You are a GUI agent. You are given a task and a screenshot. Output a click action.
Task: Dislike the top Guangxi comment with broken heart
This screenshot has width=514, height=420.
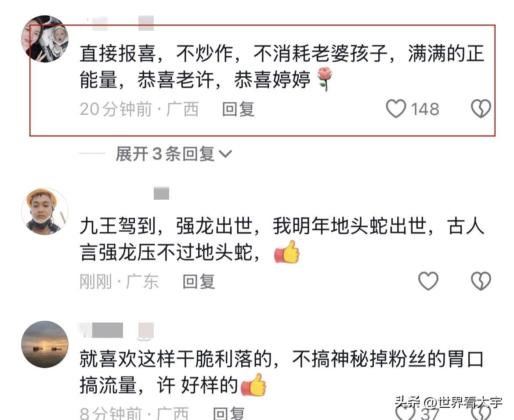click(481, 109)
